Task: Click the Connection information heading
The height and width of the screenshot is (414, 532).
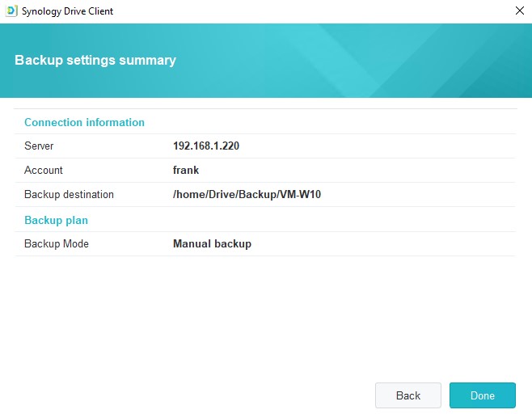Action: [x=84, y=122]
